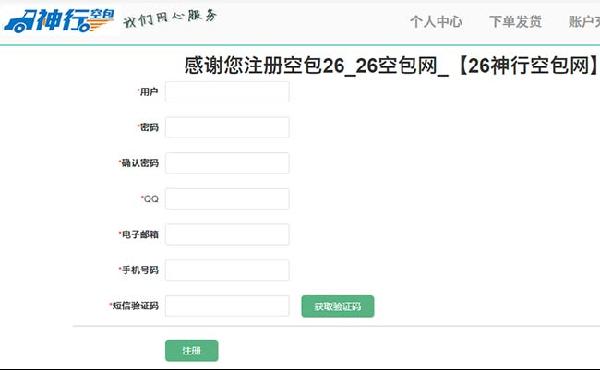
Task: Click the 确认密码 field label
Action: 139,163
